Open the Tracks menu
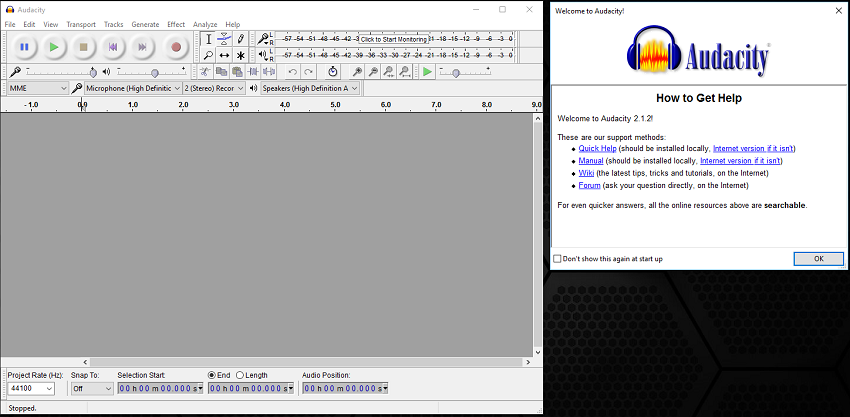The height and width of the screenshot is (417, 850). point(114,24)
